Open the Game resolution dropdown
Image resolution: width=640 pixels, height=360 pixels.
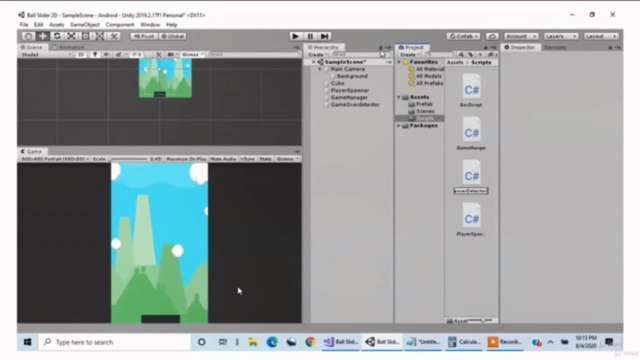click(x=55, y=159)
